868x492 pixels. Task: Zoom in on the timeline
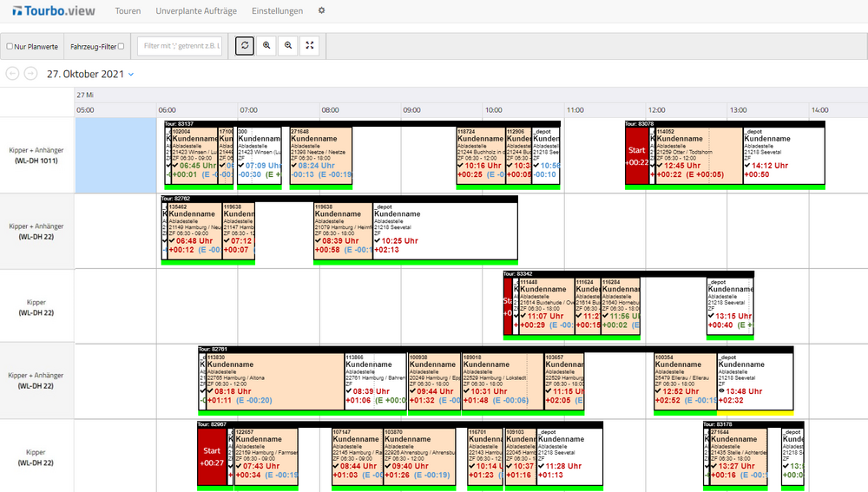[266, 45]
